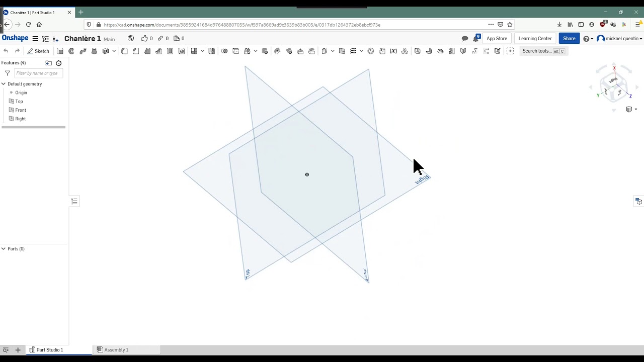Open the Learning Center
This screenshot has width=644, height=362.
point(535,38)
